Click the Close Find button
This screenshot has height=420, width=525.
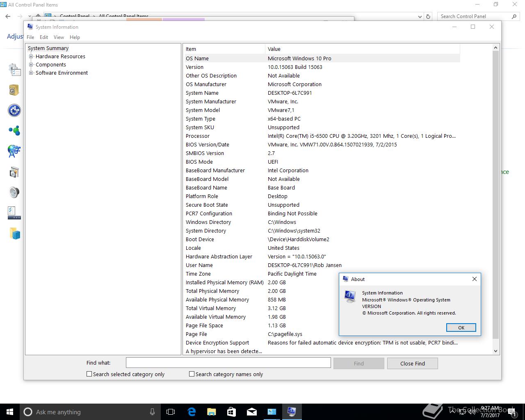(x=413, y=363)
